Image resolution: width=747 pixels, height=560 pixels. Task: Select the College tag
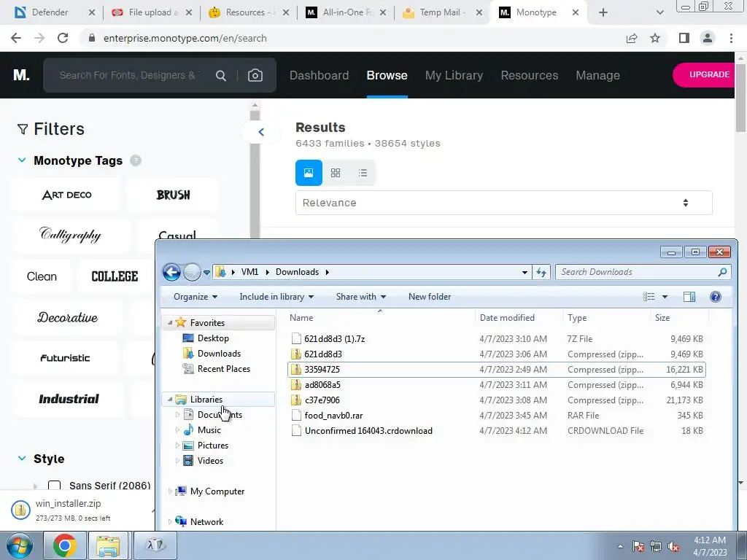[115, 276]
